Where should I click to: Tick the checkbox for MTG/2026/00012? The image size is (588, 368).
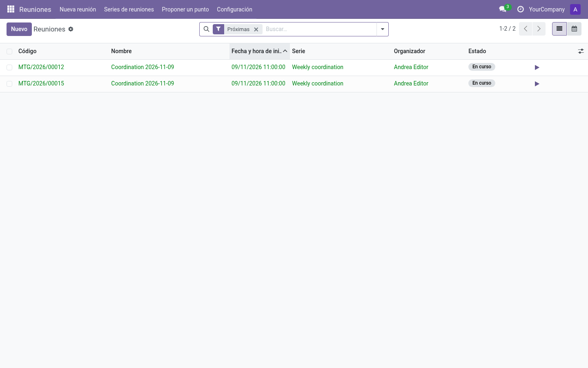coord(9,67)
